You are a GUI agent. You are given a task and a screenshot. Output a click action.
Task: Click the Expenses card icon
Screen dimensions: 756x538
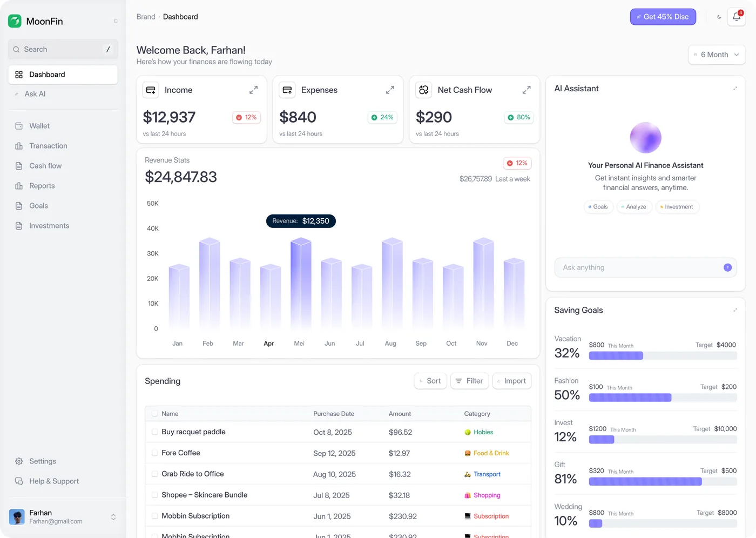point(287,90)
